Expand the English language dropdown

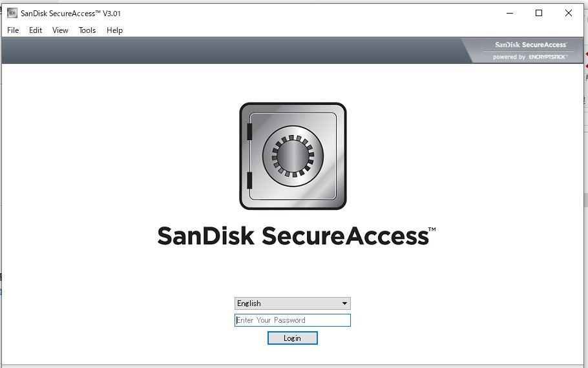tap(293, 303)
